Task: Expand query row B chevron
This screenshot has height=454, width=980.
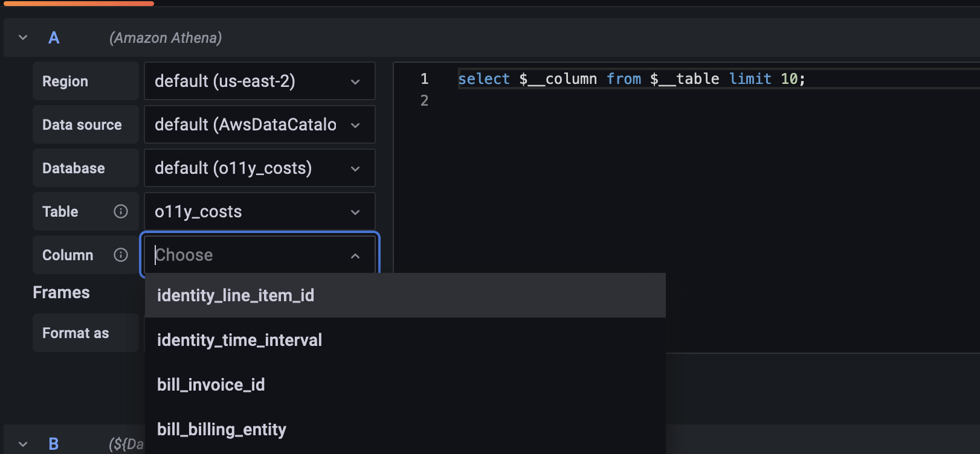Action: [x=23, y=444]
